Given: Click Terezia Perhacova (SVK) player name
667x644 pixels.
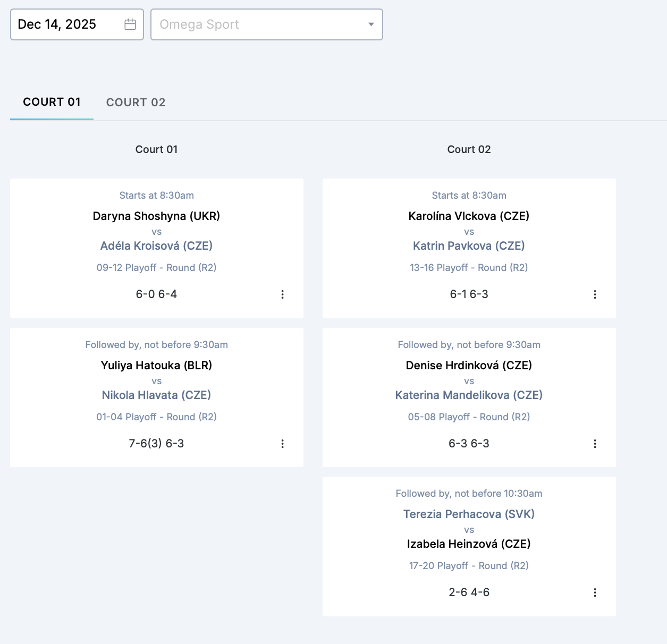Looking at the screenshot, I should pyautogui.click(x=469, y=514).
